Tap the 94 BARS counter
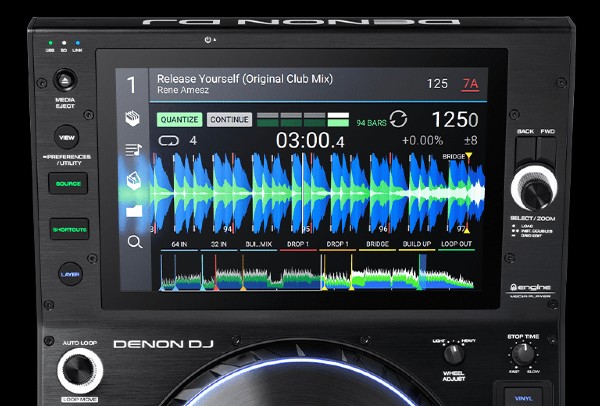 click(371, 123)
